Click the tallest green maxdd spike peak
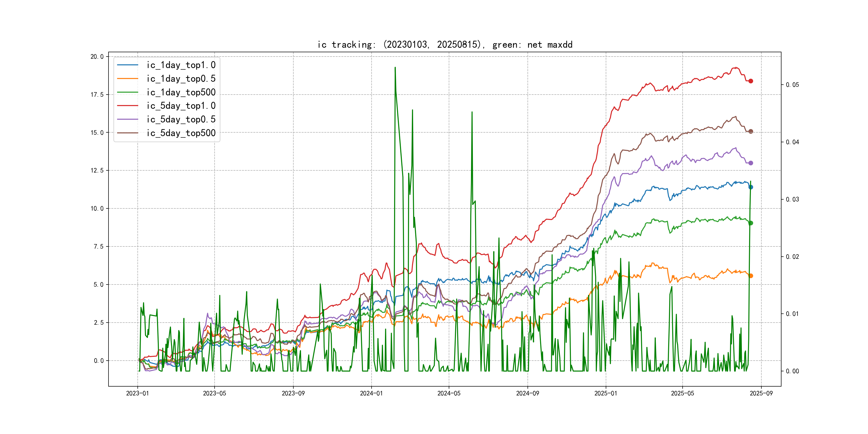The image size is (868, 434). click(x=395, y=68)
